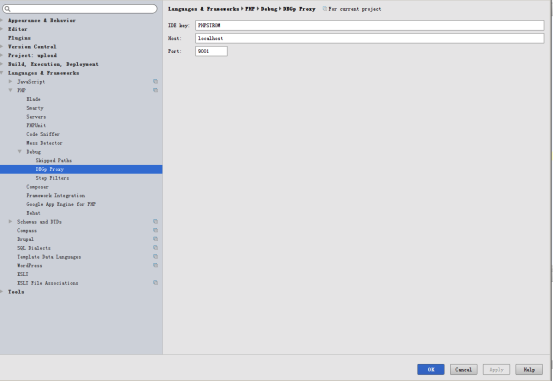553x382 pixels.
Task: Select PHP in the settings tree
Action: (21, 90)
